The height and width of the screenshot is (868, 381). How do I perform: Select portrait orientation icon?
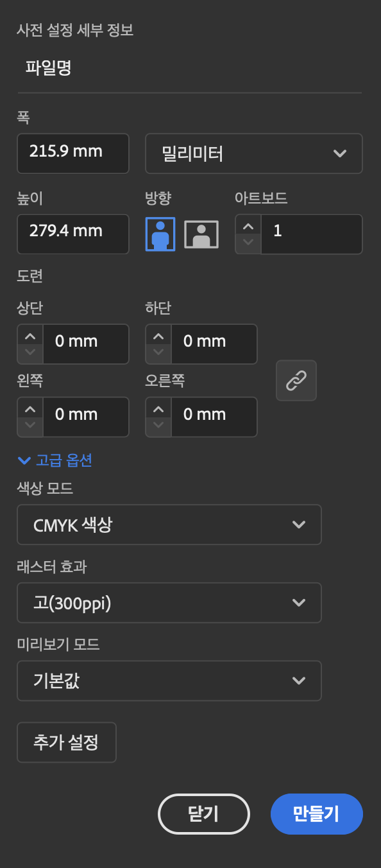pos(160,234)
